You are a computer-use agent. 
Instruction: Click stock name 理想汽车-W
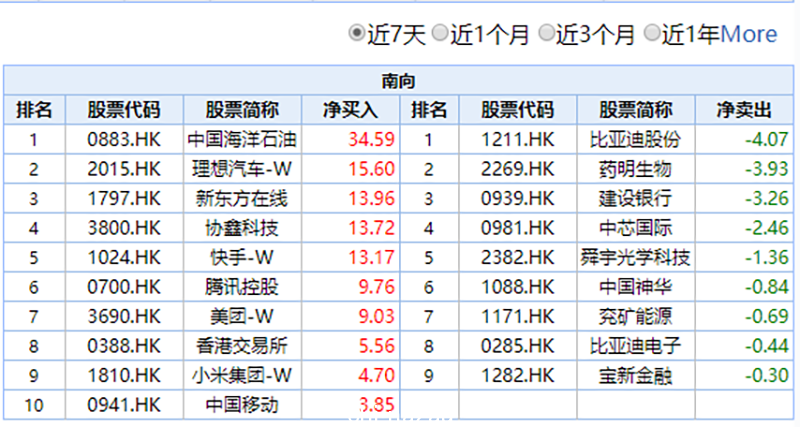pyautogui.click(x=242, y=169)
